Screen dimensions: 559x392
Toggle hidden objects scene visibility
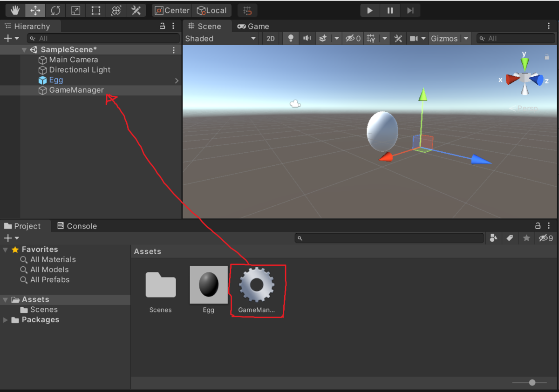(x=353, y=39)
